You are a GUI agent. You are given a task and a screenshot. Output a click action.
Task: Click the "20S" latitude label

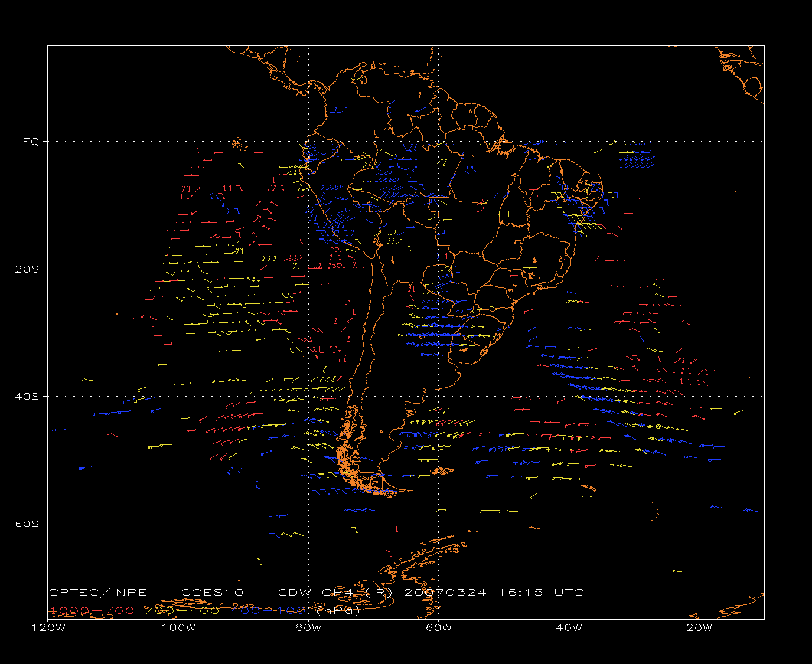[27, 269]
